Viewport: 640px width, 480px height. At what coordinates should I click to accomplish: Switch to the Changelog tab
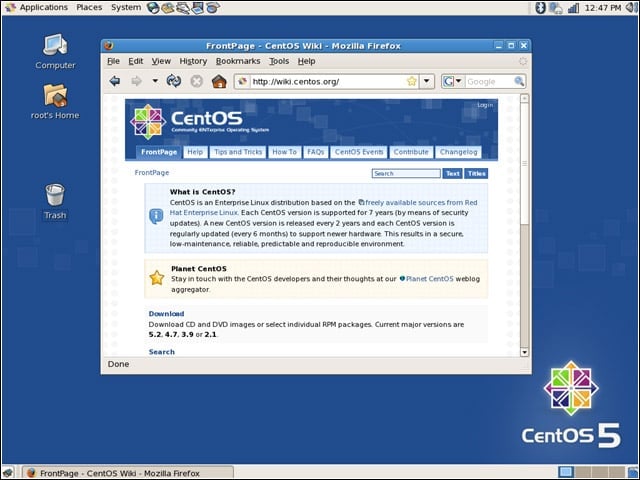(x=458, y=152)
